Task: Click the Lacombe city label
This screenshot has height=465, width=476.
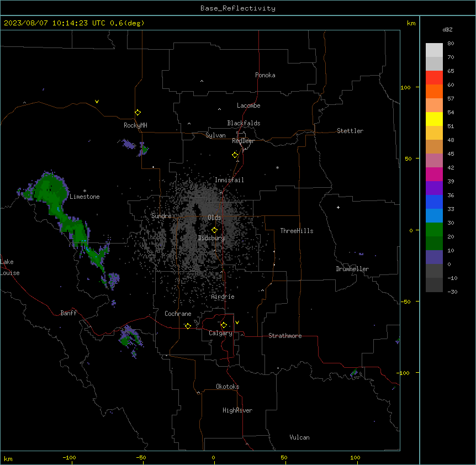Action: click(248, 105)
